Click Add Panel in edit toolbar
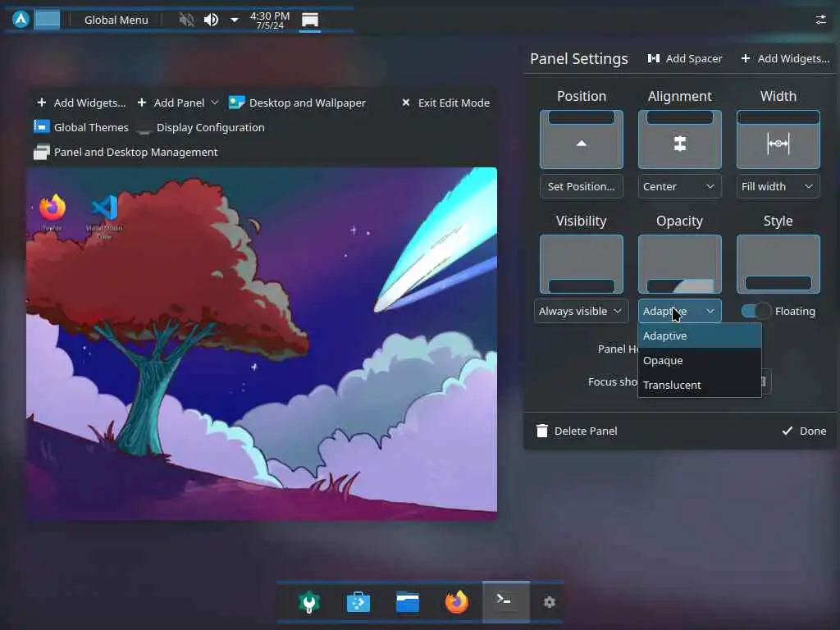This screenshot has height=630, width=840. [x=171, y=103]
